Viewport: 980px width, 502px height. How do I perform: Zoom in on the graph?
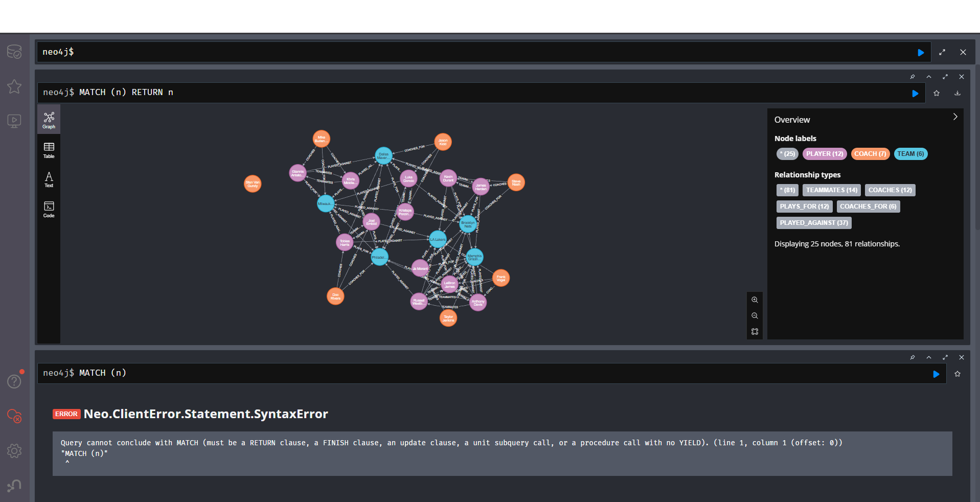pyautogui.click(x=755, y=300)
